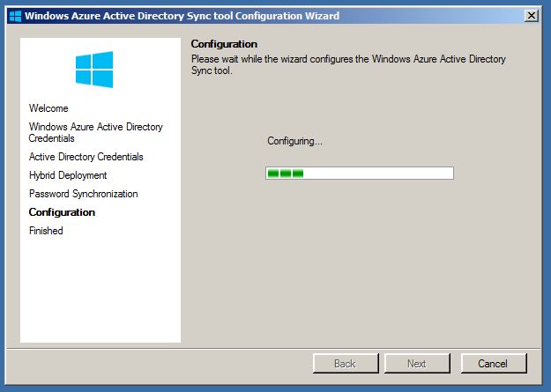The image size is (551, 392).
Task: Cancel the configuration wizard
Action: pyautogui.click(x=494, y=364)
